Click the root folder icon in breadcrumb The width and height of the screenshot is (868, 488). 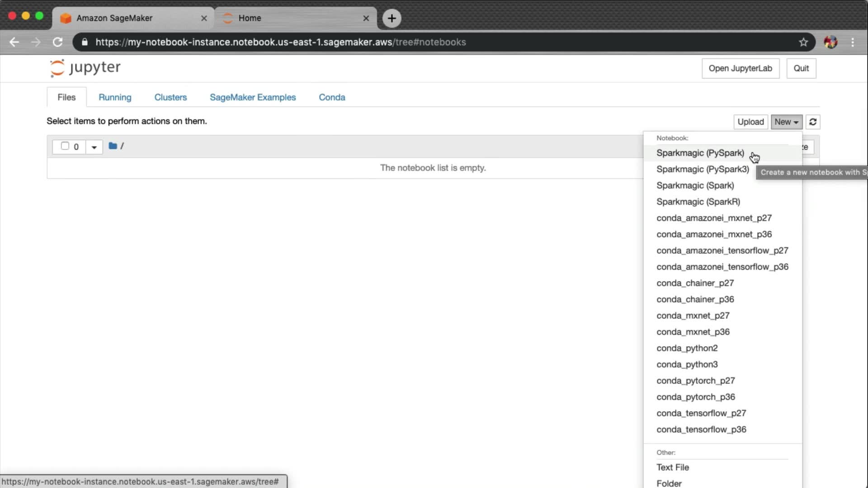(113, 146)
